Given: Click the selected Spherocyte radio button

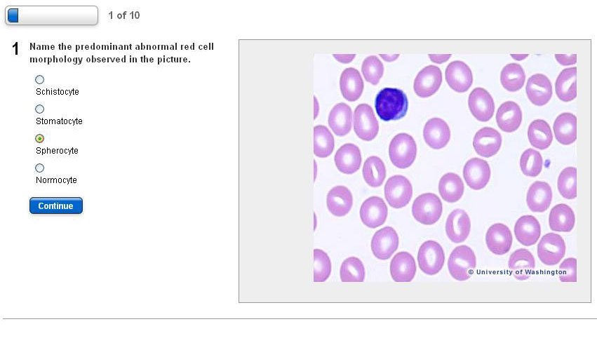Looking at the screenshot, I should tap(39, 139).
